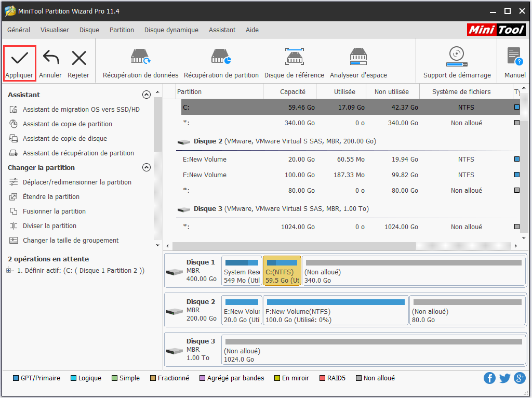532x398 pixels.
Task: Select the 1024.00 Go unallocated row
Action: [351, 227]
